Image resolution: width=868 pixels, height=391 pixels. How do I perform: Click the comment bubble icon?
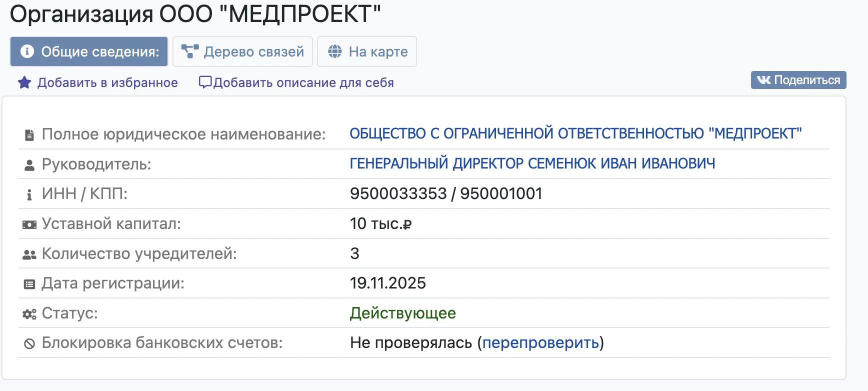[205, 82]
